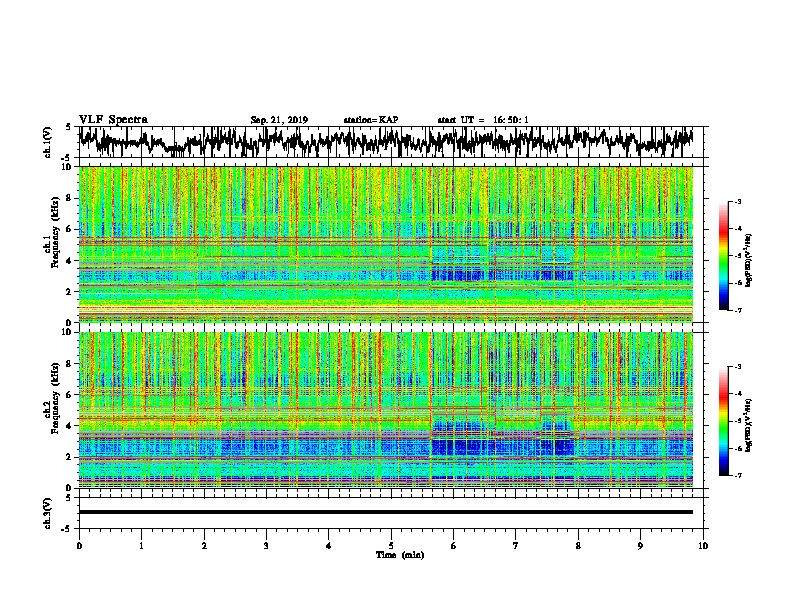
Task: Click the "6" frequency tick of ch.1 spectrogram
Action: click(70, 229)
